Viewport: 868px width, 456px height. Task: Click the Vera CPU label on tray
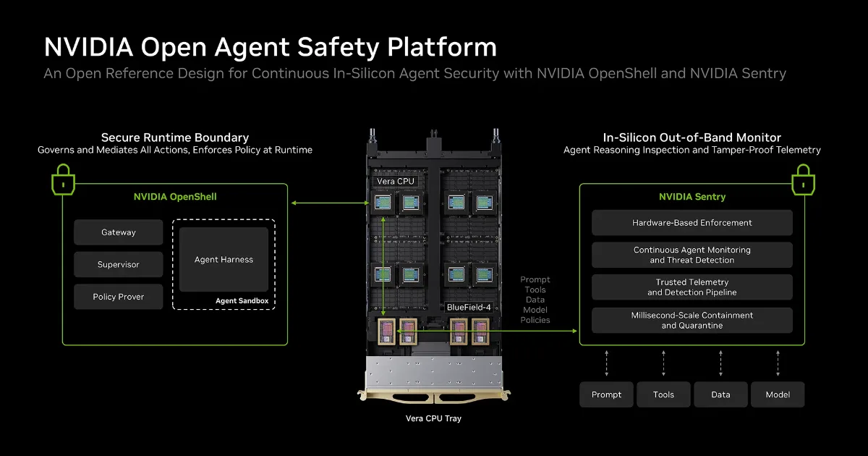(396, 181)
